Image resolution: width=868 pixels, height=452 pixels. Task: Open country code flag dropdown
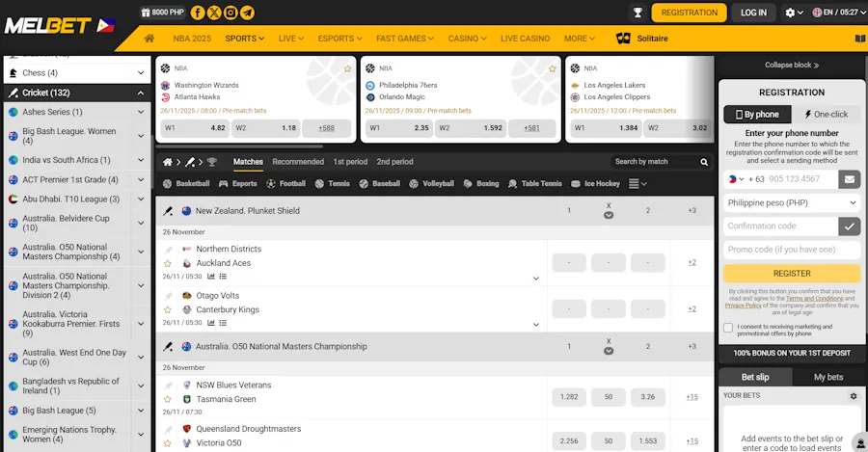tap(736, 179)
